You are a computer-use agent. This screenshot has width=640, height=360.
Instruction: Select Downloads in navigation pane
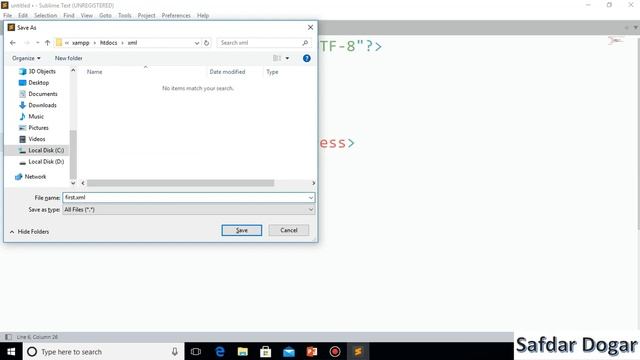[x=38, y=105]
